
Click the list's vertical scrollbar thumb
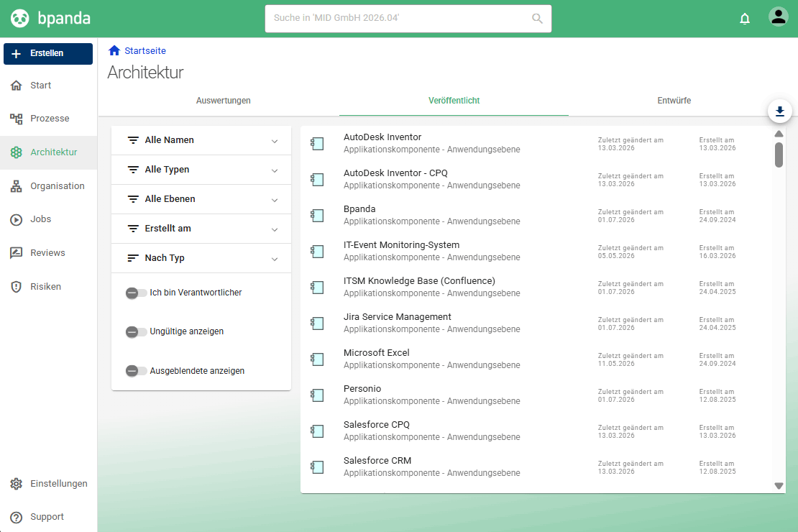[x=779, y=155]
